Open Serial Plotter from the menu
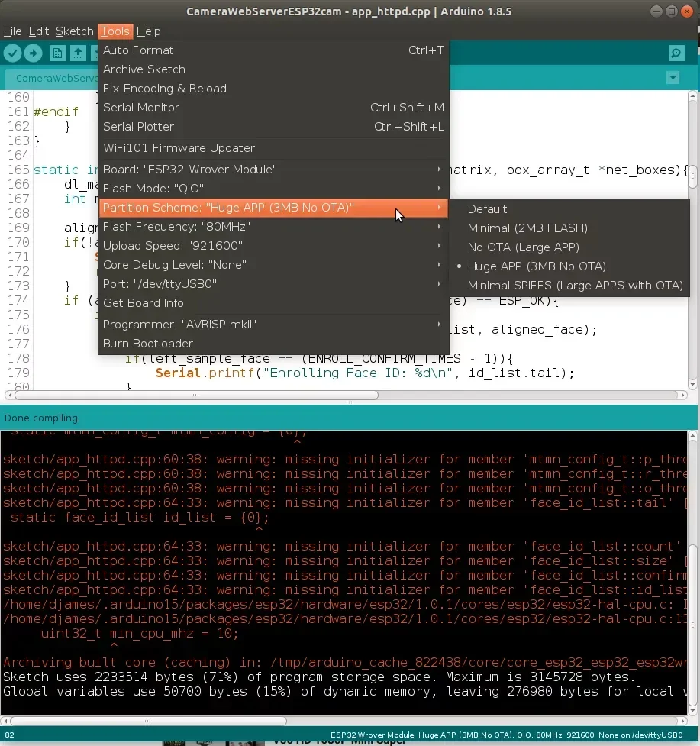The width and height of the screenshot is (700, 746). tap(273, 127)
